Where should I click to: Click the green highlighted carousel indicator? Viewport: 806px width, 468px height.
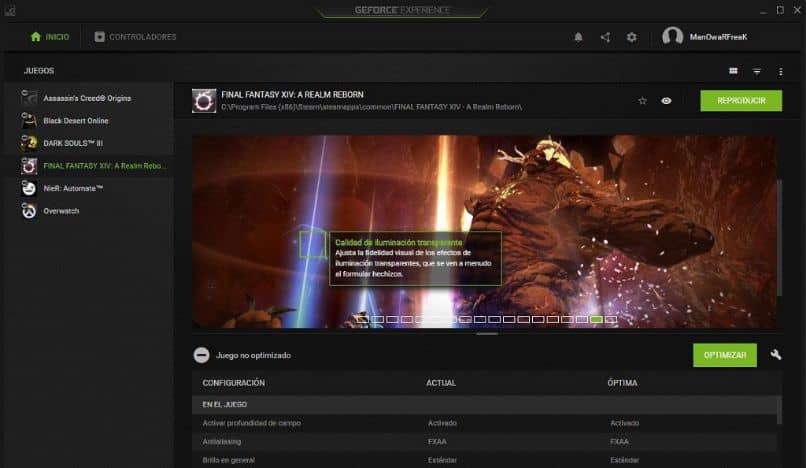point(596,319)
